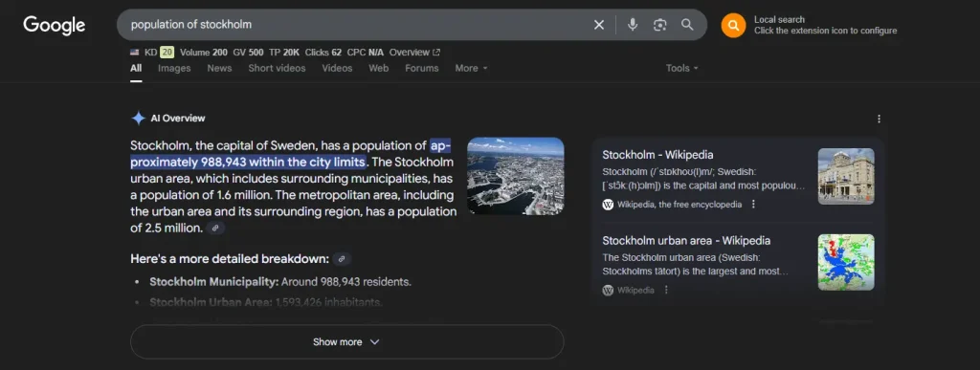Viewport: 980px width, 370px height.
Task: Open the three-dot menu beside 'Wikipedia, the free encyclopedia'
Action: [753, 204]
